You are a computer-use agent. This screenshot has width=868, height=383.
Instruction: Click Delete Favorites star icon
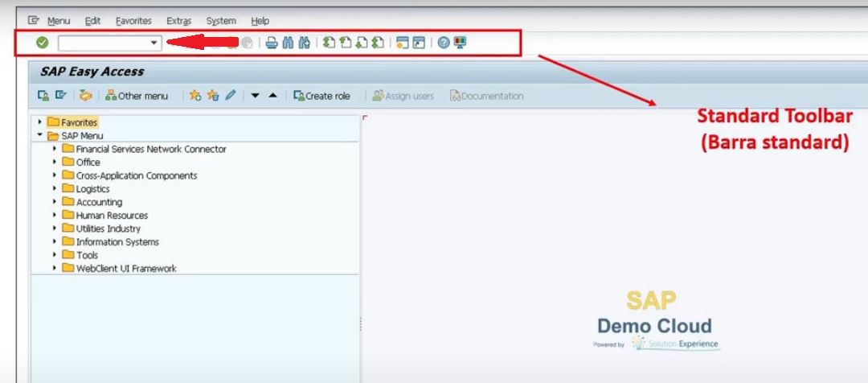point(212,96)
